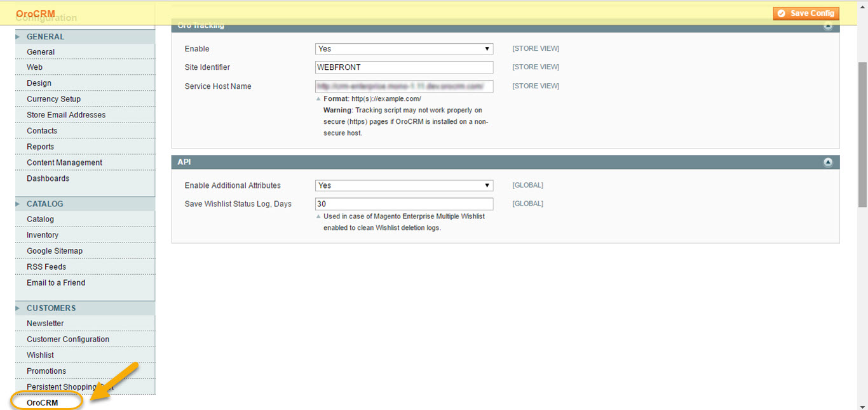Click the OroCRM page title
The width and height of the screenshot is (868, 410).
point(36,13)
